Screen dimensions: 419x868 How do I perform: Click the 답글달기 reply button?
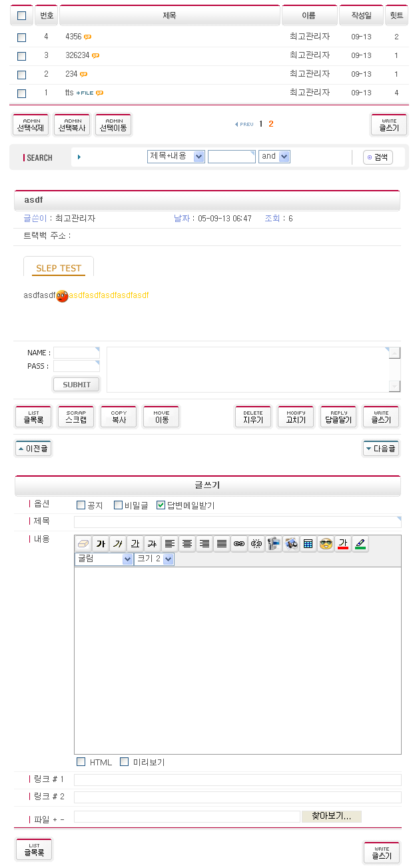coord(338,417)
